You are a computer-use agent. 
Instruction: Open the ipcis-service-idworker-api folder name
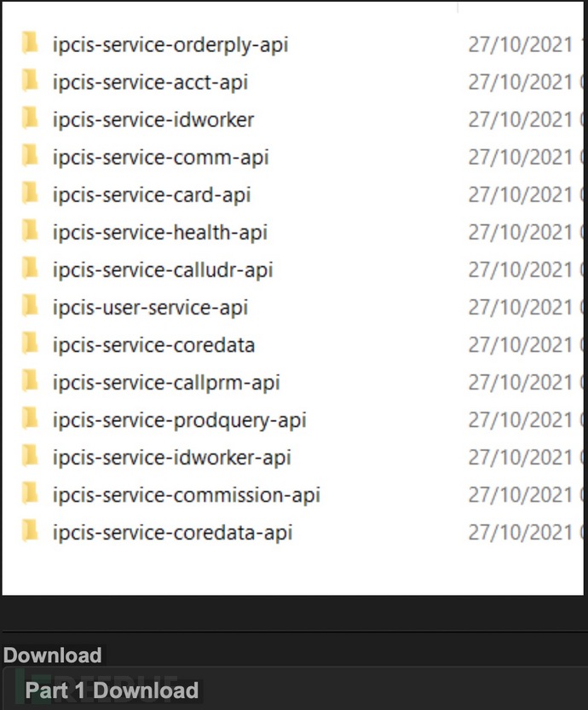click(x=171, y=458)
